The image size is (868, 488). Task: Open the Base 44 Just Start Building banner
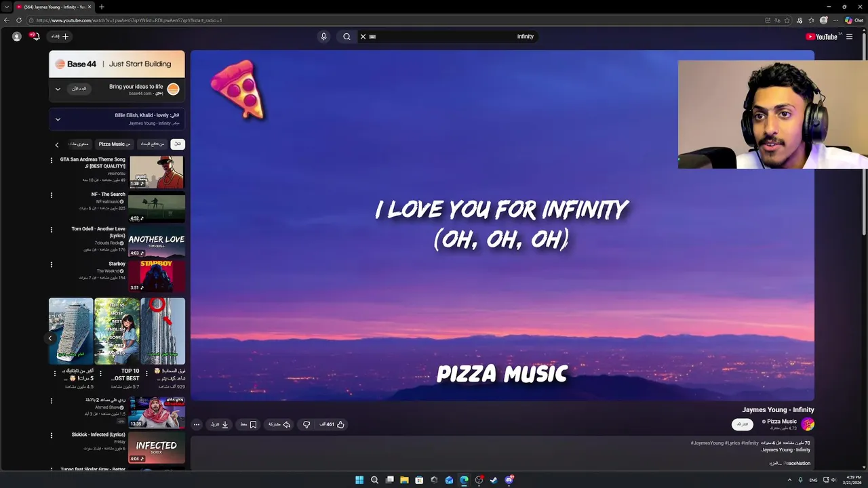117,64
